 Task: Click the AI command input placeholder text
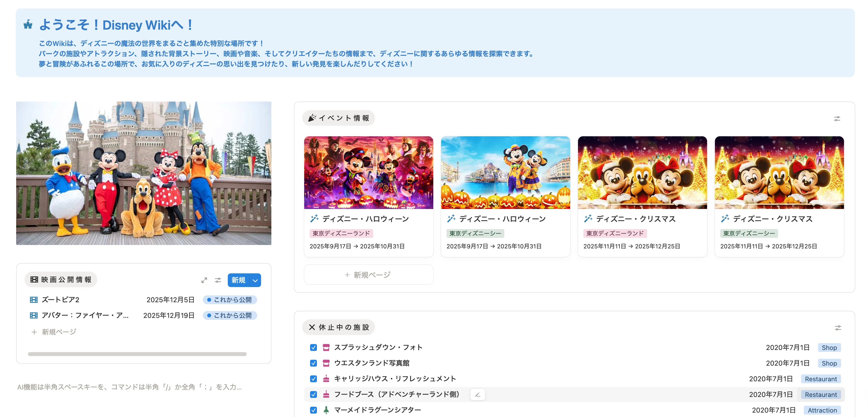(129, 387)
